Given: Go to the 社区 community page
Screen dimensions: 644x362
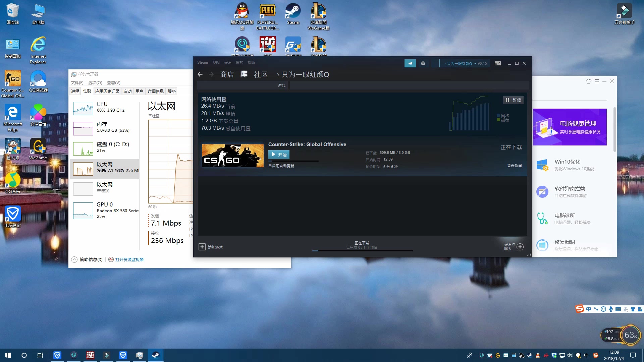Looking at the screenshot, I should 261,74.
